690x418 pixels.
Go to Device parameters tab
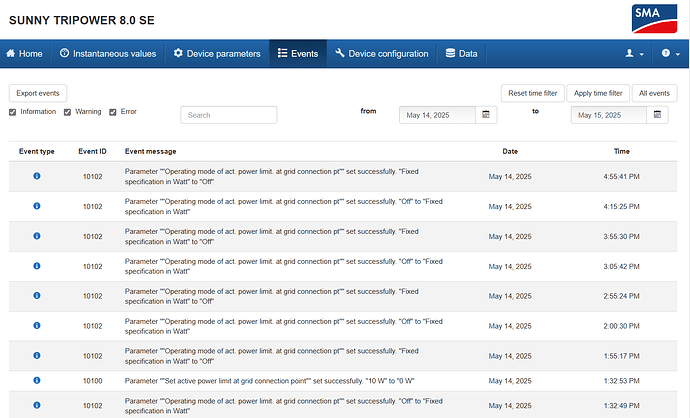pos(217,54)
